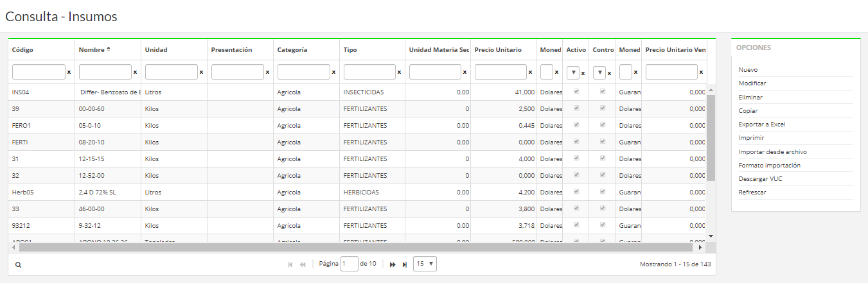Select the INSECTICIDAS cell in row INS04

coord(373,92)
